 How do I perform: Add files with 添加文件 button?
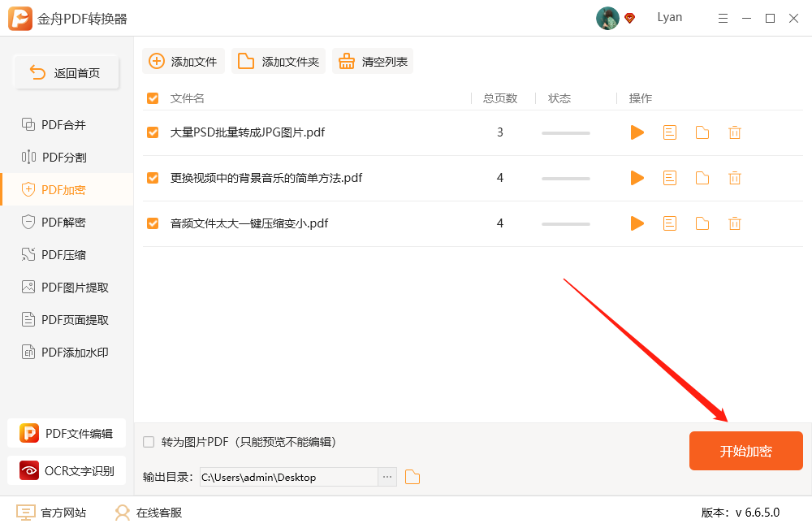tap(184, 61)
